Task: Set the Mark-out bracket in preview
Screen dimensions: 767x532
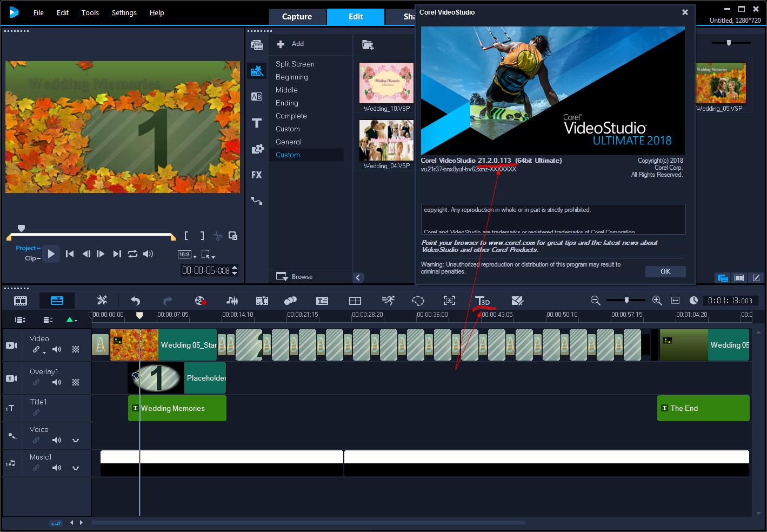Action: click(x=202, y=236)
